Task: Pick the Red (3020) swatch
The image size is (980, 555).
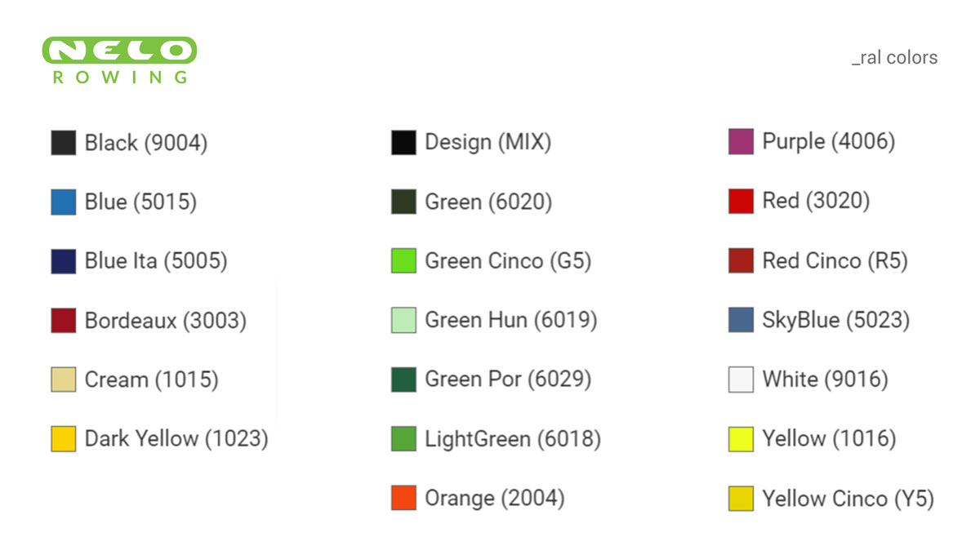Action: point(741,202)
